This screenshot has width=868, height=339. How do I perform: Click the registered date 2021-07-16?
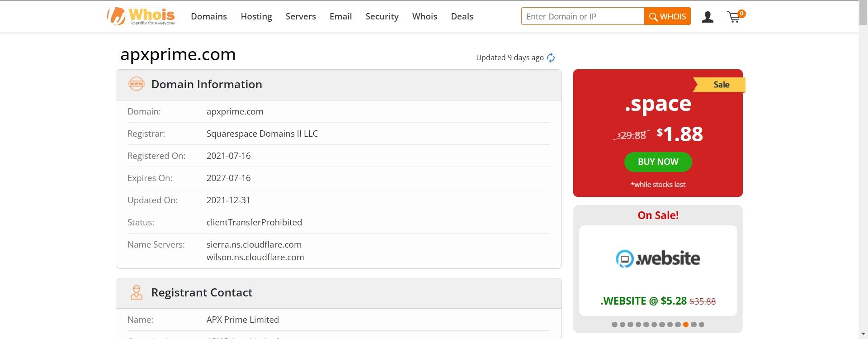(228, 156)
